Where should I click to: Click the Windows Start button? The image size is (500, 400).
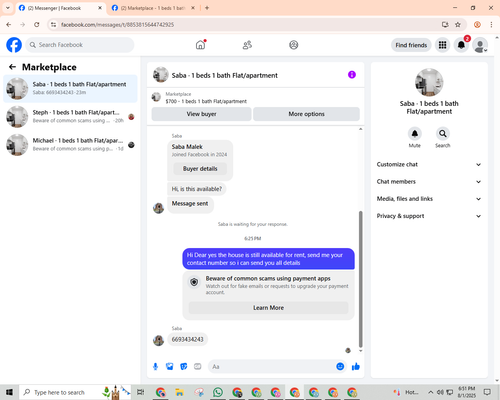coord(9,392)
